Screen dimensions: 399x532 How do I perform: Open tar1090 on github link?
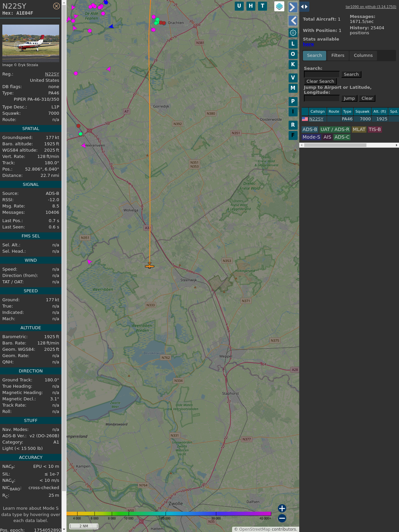click(x=371, y=7)
